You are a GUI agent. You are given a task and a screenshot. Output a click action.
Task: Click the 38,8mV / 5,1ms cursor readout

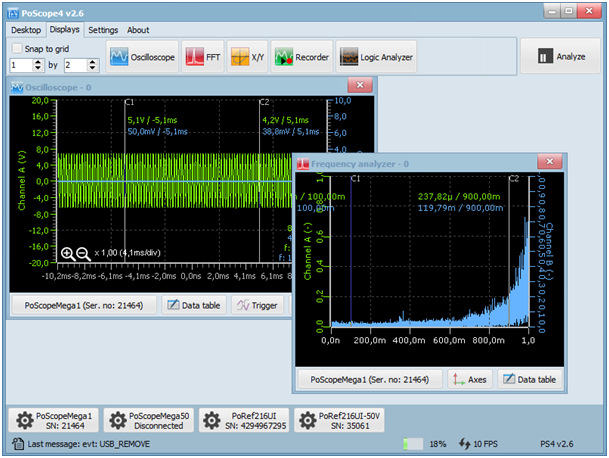291,132
